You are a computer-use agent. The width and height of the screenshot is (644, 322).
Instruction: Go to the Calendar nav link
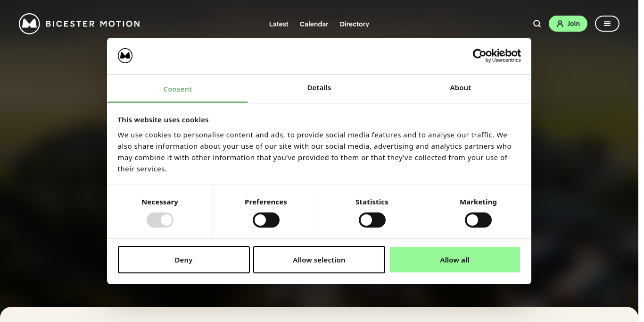314,24
